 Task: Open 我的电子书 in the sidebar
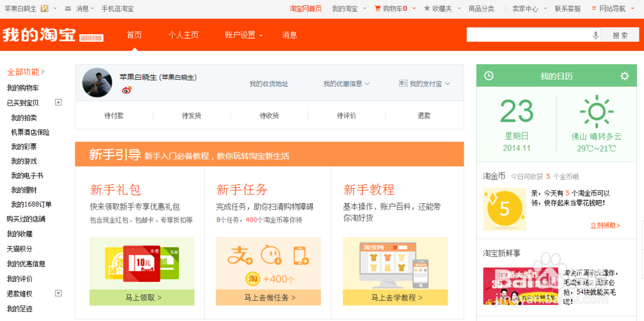[x=27, y=176]
